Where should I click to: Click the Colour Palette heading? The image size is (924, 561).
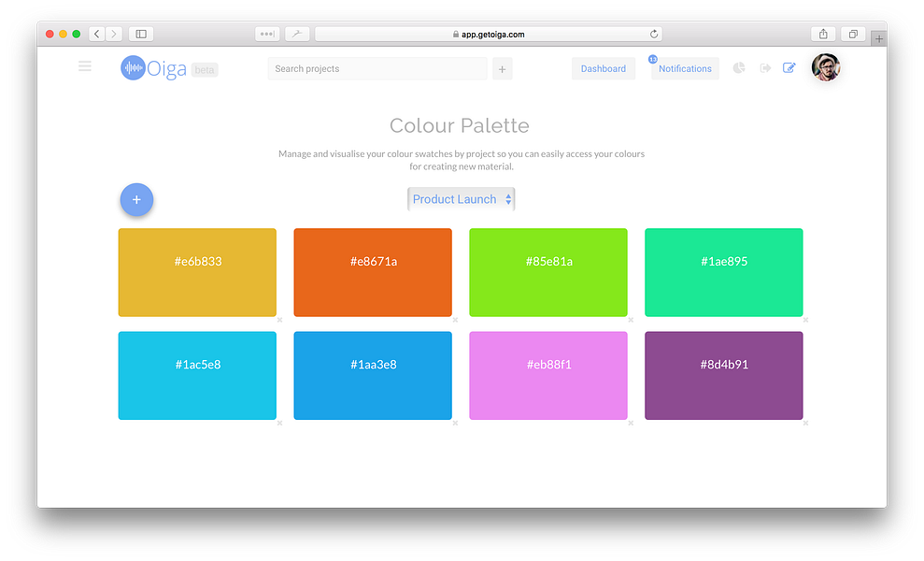pos(460,125)
